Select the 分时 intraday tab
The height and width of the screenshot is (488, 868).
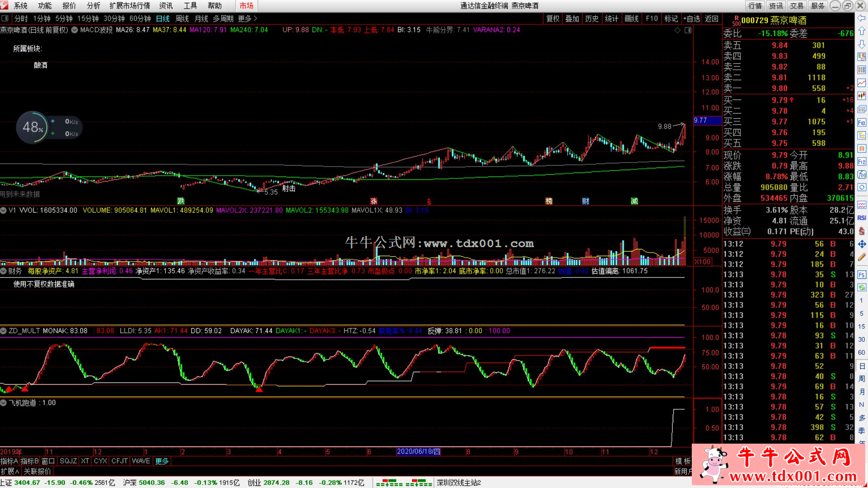[21, 19]
